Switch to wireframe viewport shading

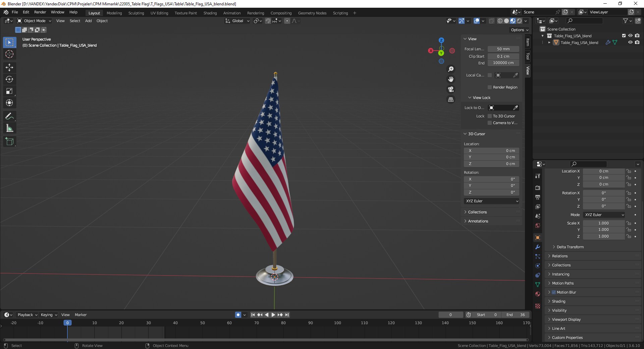coord(500,21)
